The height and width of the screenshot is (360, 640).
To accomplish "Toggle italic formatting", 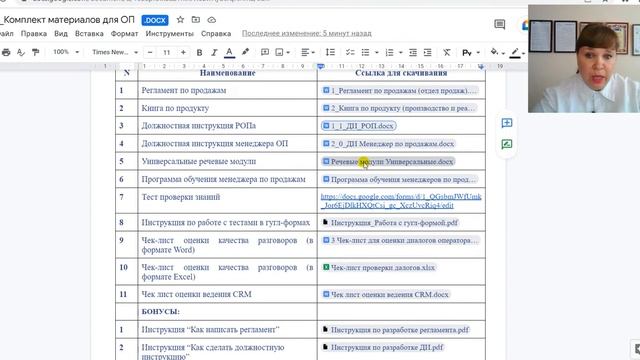I will pyautogui.click(x=214, y=52).
